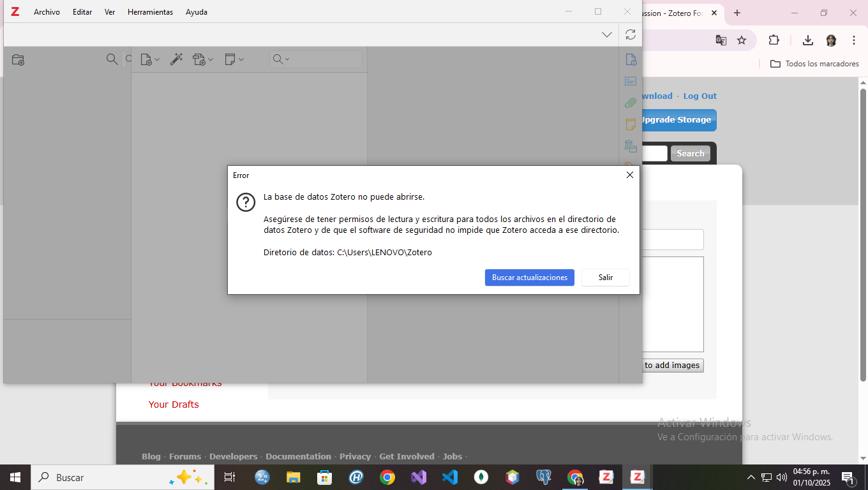This screenshot has width=868, height=490.
Task: Select the Attachments paperclip icon in sidebar
Action: click(631, 102)
